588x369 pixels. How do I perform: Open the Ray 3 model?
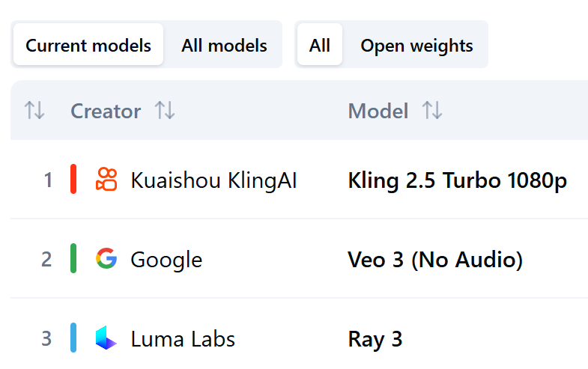tap(375, 339)
